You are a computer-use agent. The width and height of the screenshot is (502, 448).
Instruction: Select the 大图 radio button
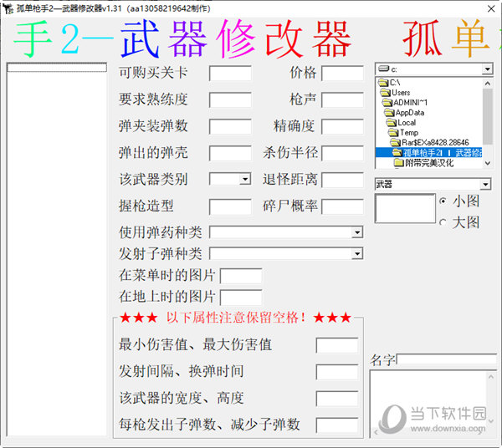(443, 222)
